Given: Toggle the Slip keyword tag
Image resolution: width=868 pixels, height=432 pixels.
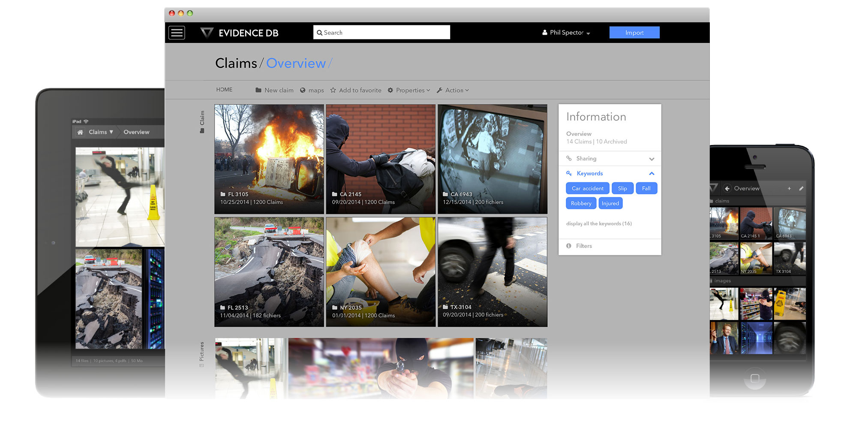Looking at the screenshot, I should 622,188.
